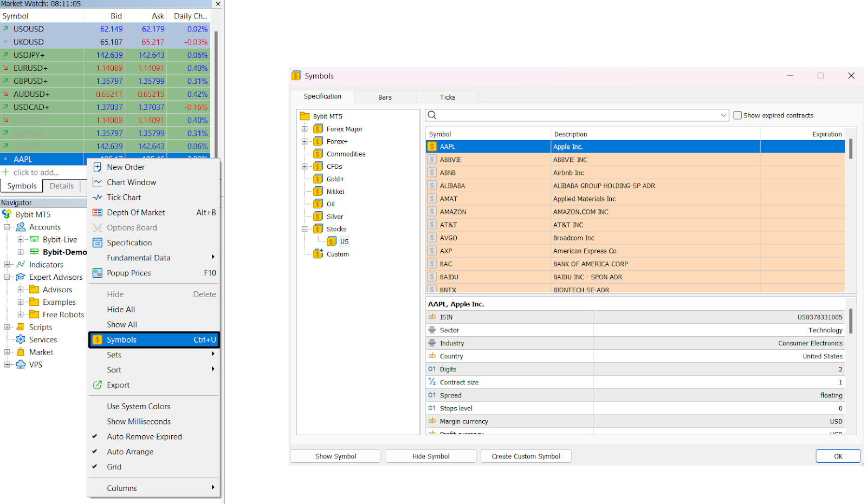Collapse the Accounts node in Navigator
This screenshot has height=504, width=867.
click(x=7, y=227)
